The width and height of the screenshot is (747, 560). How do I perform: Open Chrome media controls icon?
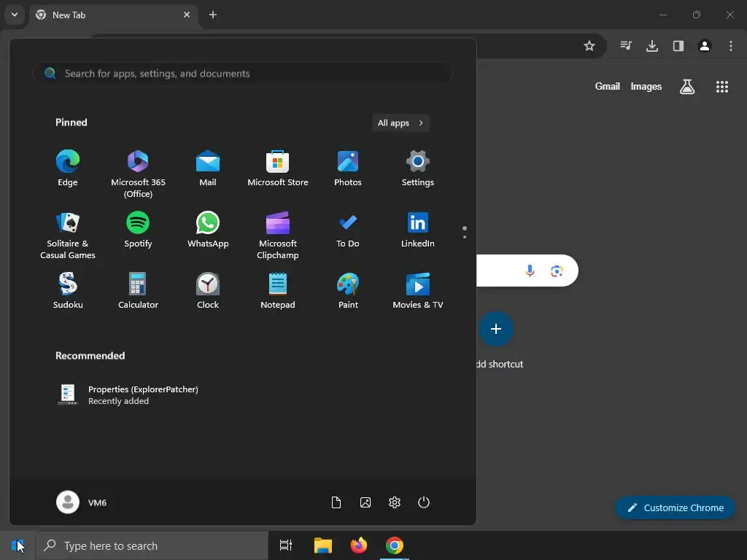(626, 46)
